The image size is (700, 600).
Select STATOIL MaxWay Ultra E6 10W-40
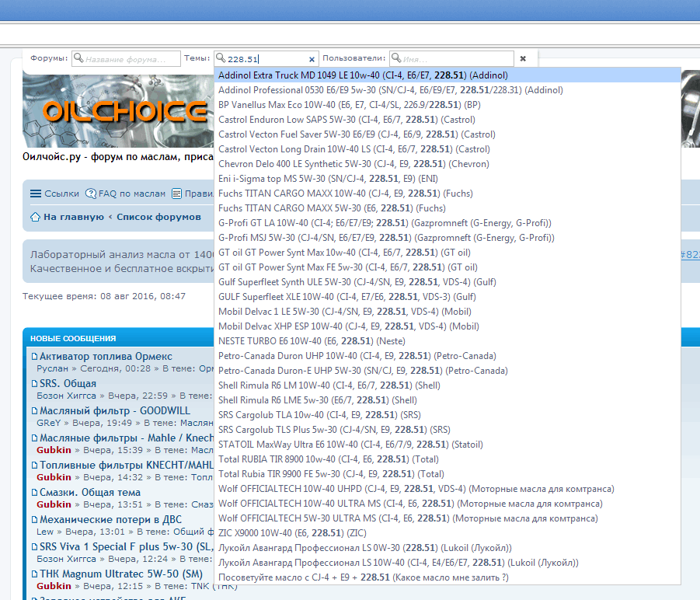[x=448, y=443]
